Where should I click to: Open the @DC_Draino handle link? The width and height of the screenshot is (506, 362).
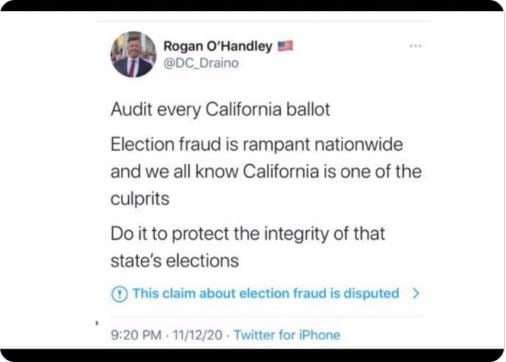(x=201, y=63)
